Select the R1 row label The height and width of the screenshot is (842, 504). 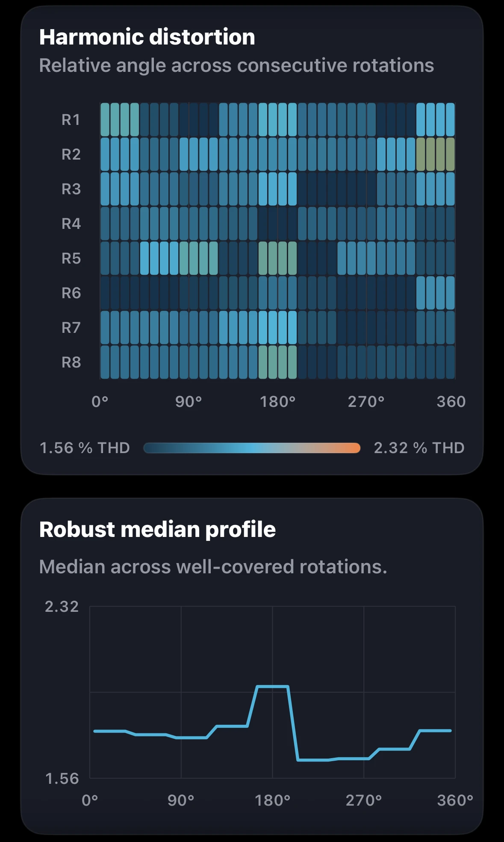[71, 120]
